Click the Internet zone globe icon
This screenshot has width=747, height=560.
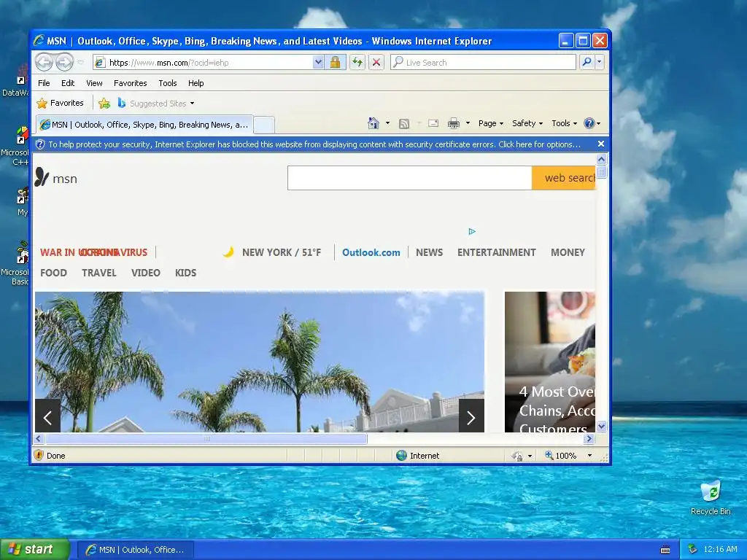pyautogui.click(x=402, y=456)
